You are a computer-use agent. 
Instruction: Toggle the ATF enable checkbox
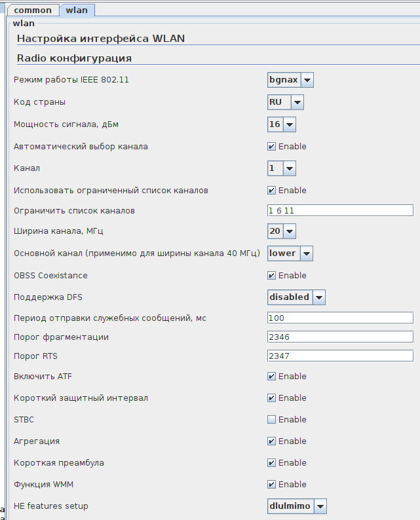pyautogui.click(x=271, y=377)
